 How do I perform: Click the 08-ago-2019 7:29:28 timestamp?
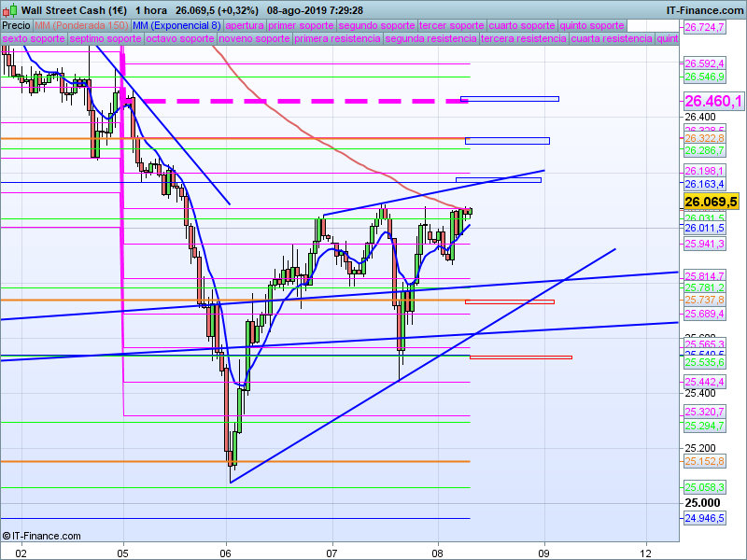[x=315, y=10]
